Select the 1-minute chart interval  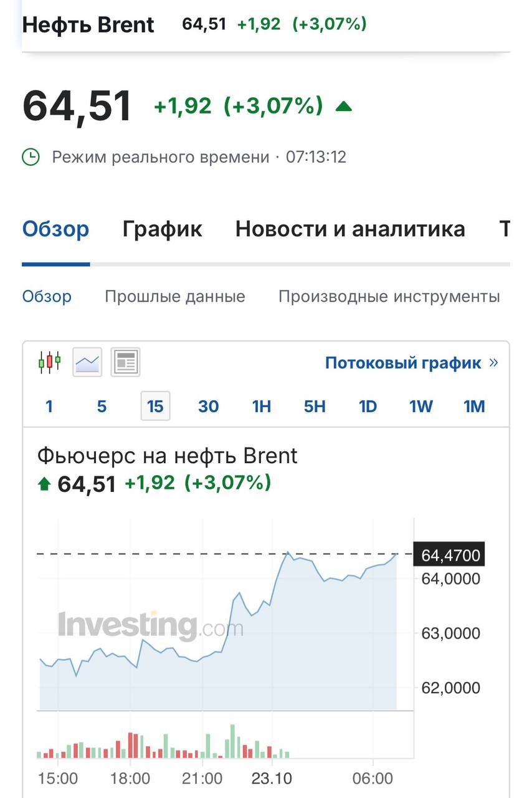[49, 407]
